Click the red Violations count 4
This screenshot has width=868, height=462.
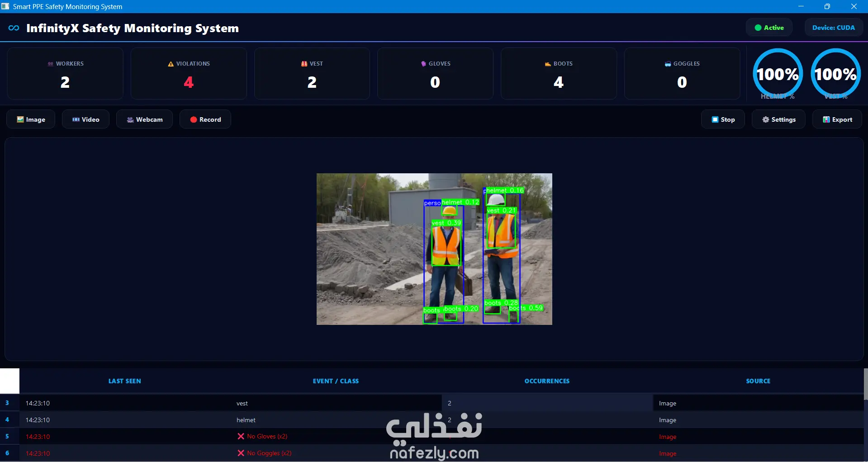tap(189, 82)
